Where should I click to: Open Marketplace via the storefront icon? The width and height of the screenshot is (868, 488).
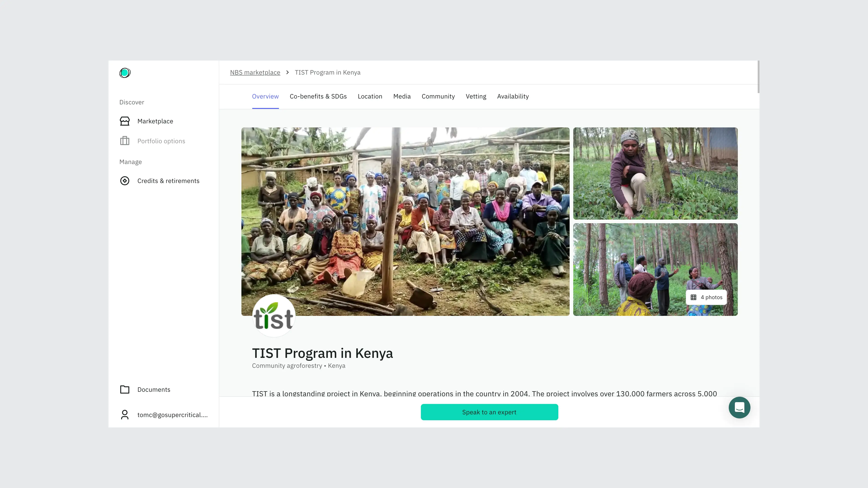125,121
